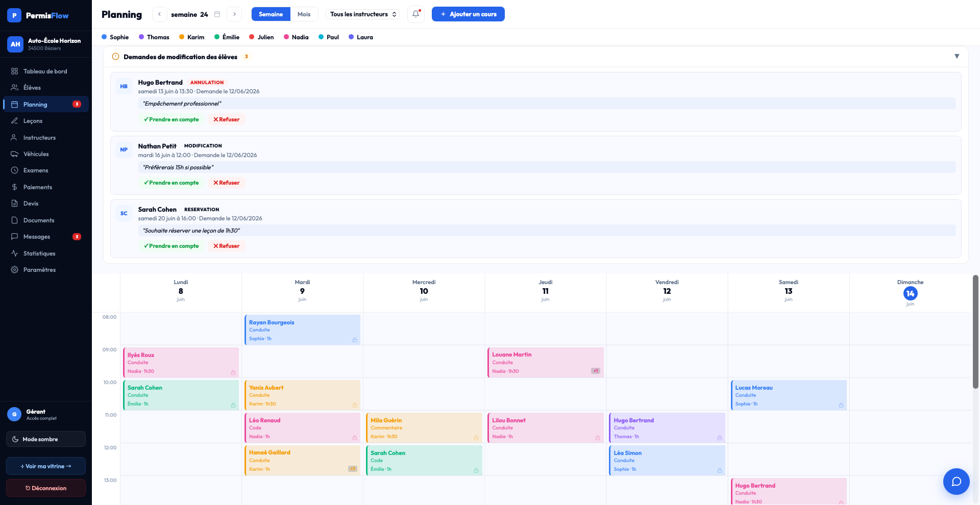Viewport: 980px width, 505px height.
Task: Open Léo Renaud Code lesson card
Action: (302, 428)
